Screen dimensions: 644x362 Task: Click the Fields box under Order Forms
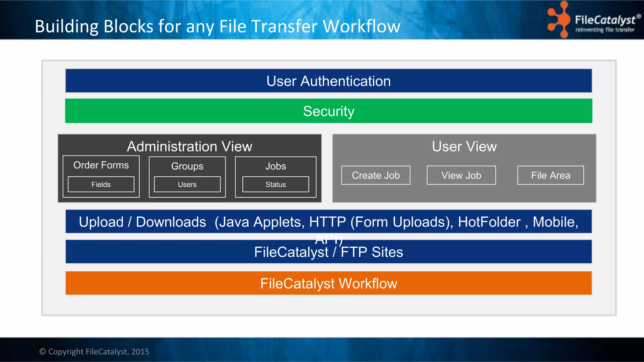[101, 184]
